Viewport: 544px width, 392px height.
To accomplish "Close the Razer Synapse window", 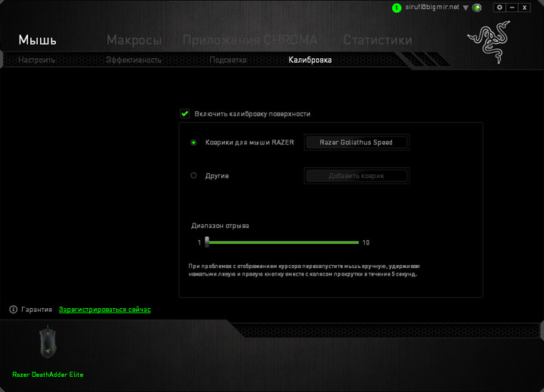I will point(524,8).
